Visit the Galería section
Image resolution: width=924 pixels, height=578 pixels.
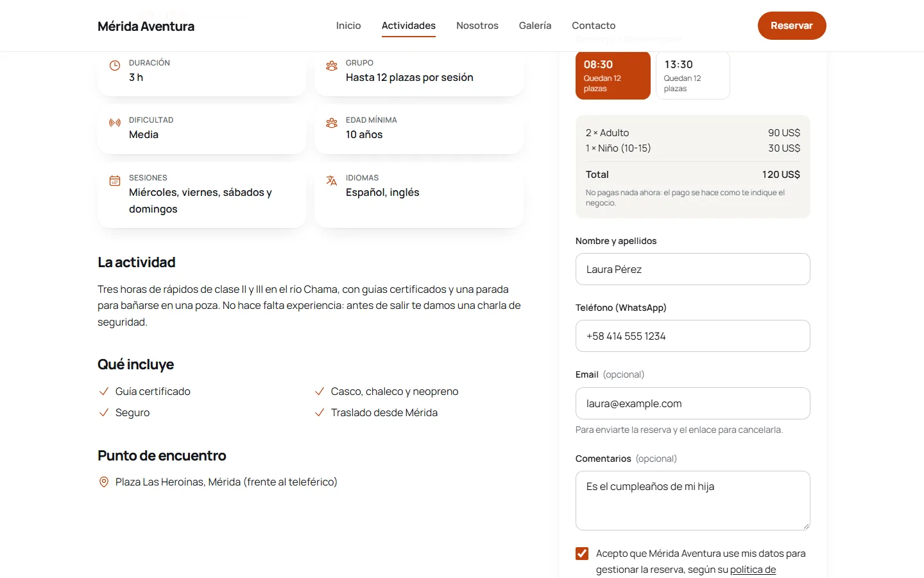(x=535, y=26)
